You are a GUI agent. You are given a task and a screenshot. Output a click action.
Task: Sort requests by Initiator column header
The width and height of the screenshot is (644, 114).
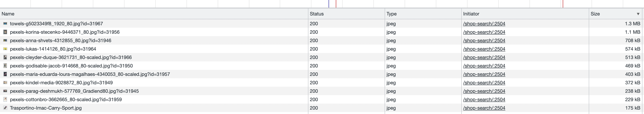pyautogui.click(x=471, y=14)
